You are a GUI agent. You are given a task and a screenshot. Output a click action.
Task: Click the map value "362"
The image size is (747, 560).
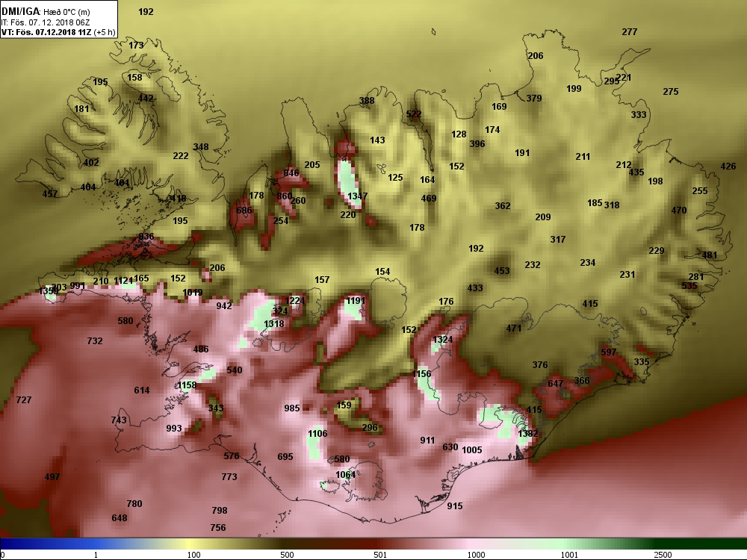click(502, 206)
